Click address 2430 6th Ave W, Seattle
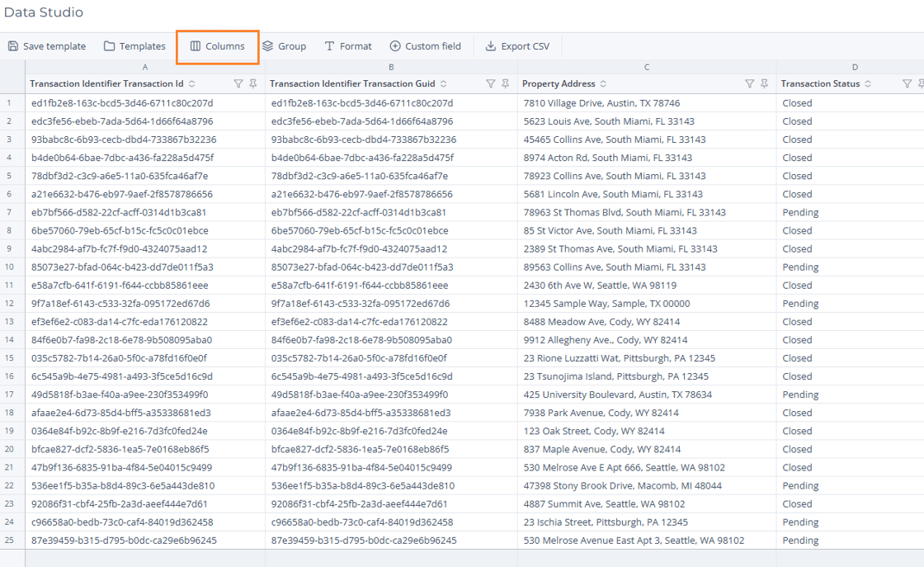The image size is (924, 567). (x=600, y=286)
